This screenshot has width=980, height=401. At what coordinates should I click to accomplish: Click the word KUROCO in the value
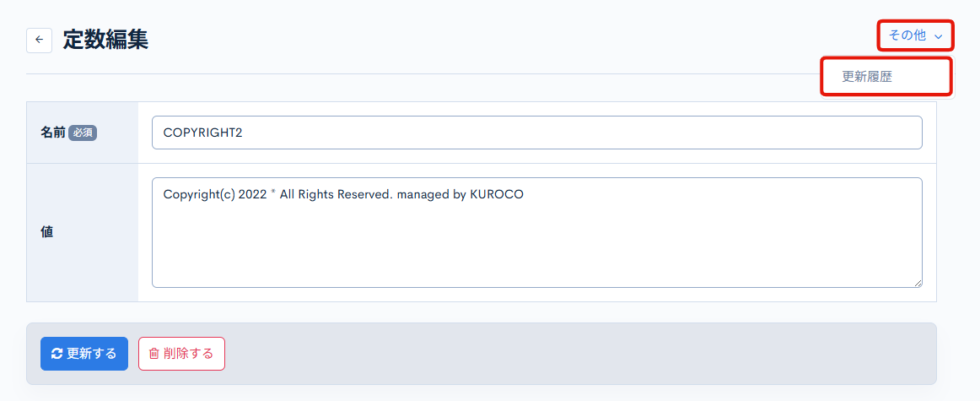tap(497, 194)
